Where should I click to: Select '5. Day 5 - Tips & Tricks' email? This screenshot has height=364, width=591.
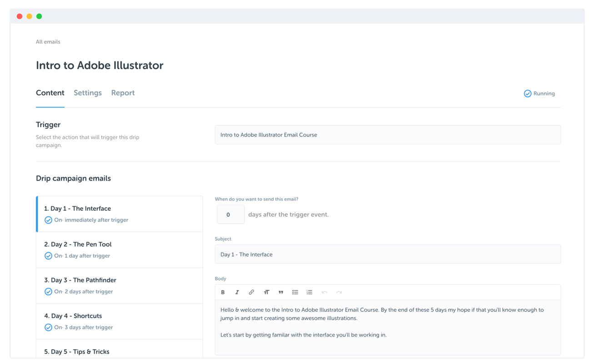(x=120, y=349)
